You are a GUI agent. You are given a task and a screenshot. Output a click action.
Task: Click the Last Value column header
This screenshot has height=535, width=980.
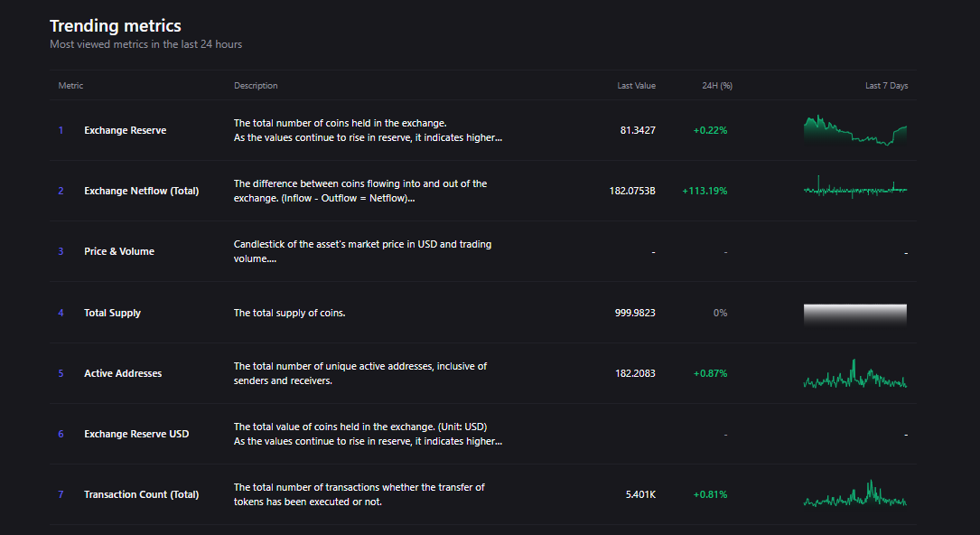coord(636,86)
